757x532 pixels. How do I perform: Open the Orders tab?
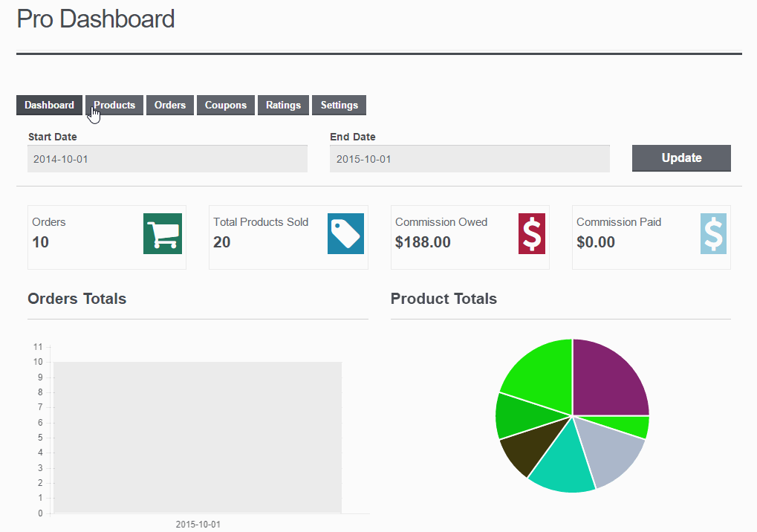(170, 106)
